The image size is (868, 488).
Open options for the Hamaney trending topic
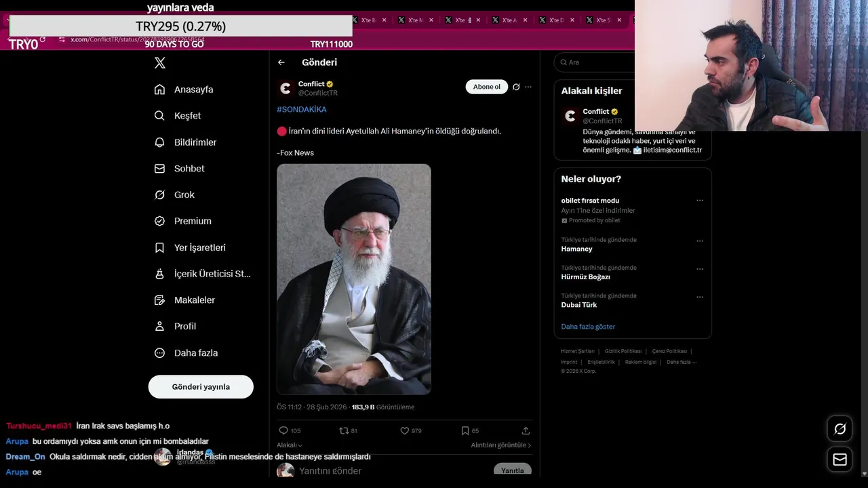click(700, 241)
